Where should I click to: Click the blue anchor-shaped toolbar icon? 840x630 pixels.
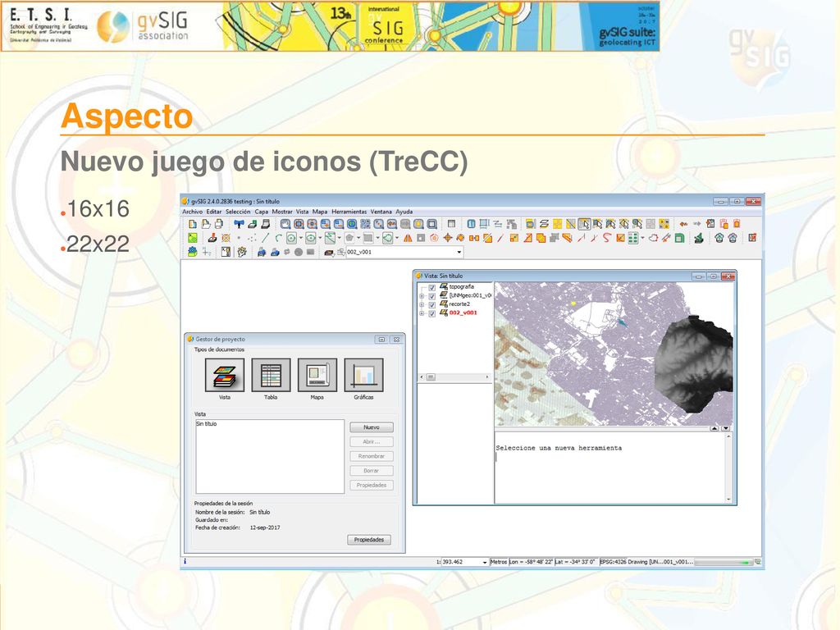(x=239, y=224)
